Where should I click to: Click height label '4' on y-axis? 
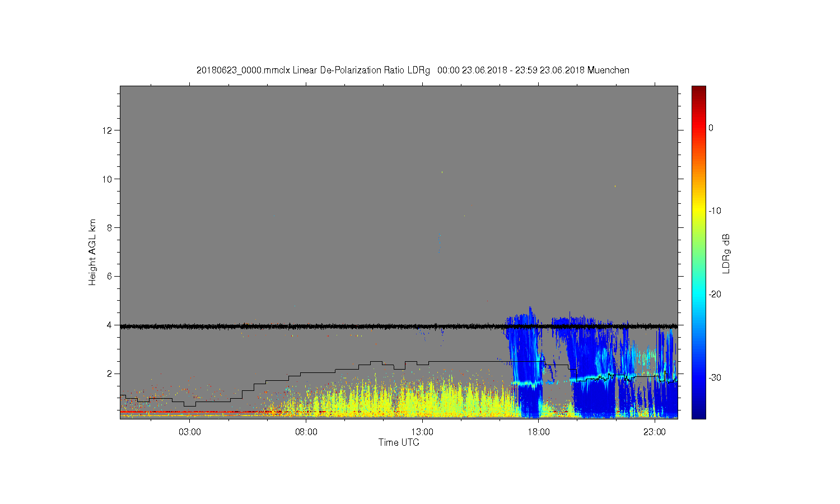tap(110, 325)
